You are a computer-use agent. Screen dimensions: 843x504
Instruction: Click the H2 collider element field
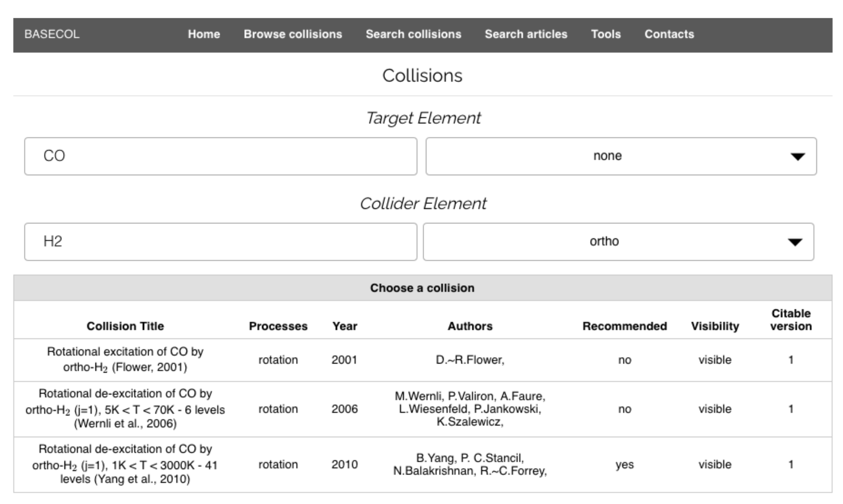(220, 242)
